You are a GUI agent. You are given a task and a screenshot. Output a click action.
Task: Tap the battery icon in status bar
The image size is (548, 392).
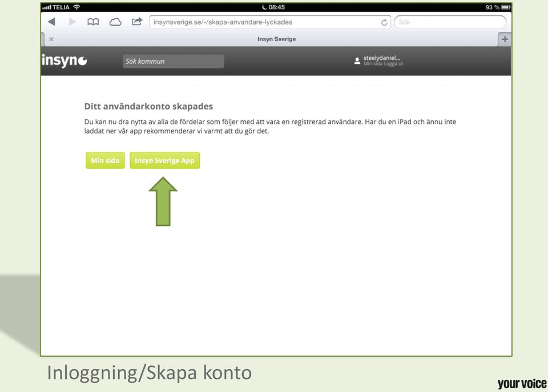(506, 7)
